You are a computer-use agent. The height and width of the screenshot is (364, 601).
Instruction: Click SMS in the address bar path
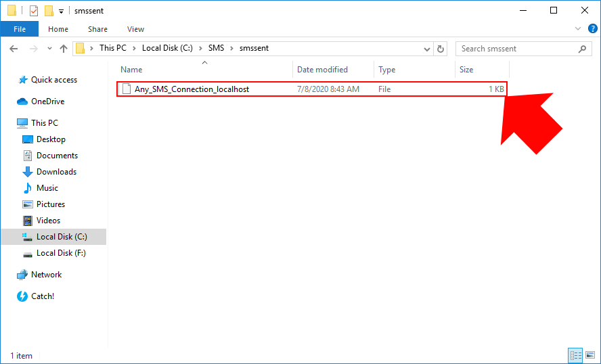pos(216,48)
